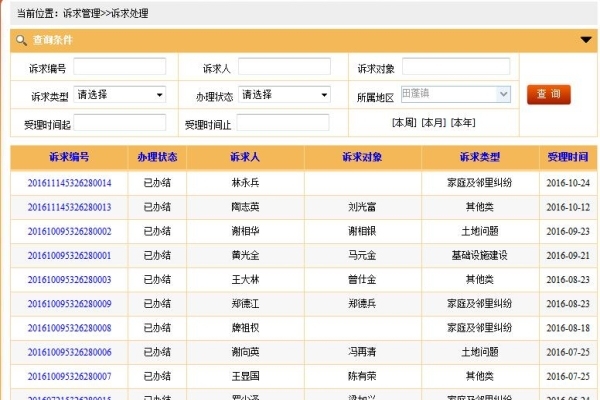
Task: Open record 201610095326280001
Action: pyautogui.click(x=69, y=255)
